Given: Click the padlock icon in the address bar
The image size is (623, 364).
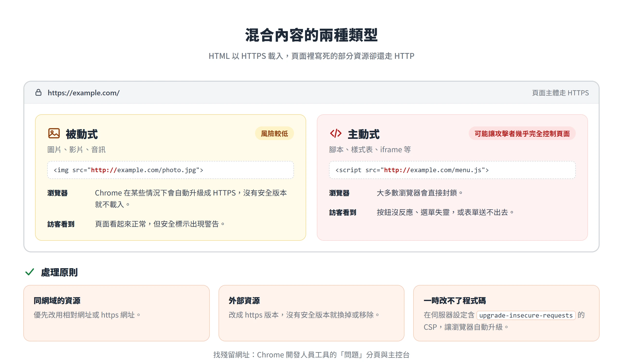Looking at the screenshot, I should point(38,93).
